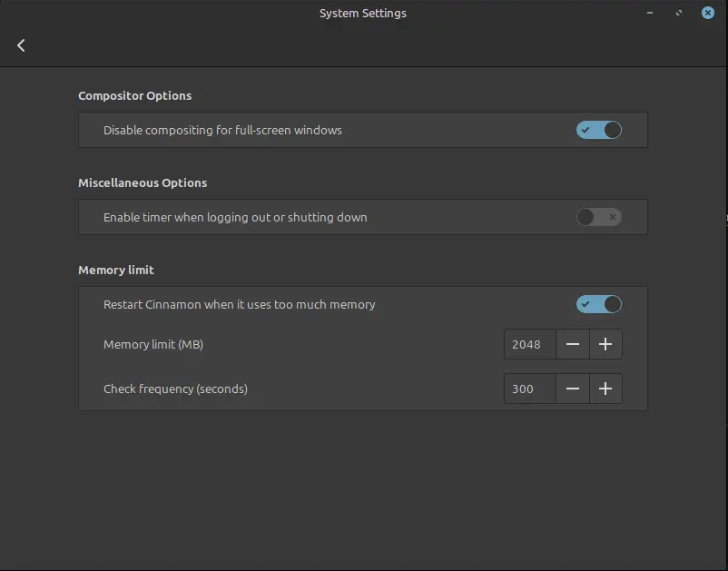Click 'Disable compositing for full-screen windows' label
The height and width of the screenshot is (571, 728).
pos(222,130)
